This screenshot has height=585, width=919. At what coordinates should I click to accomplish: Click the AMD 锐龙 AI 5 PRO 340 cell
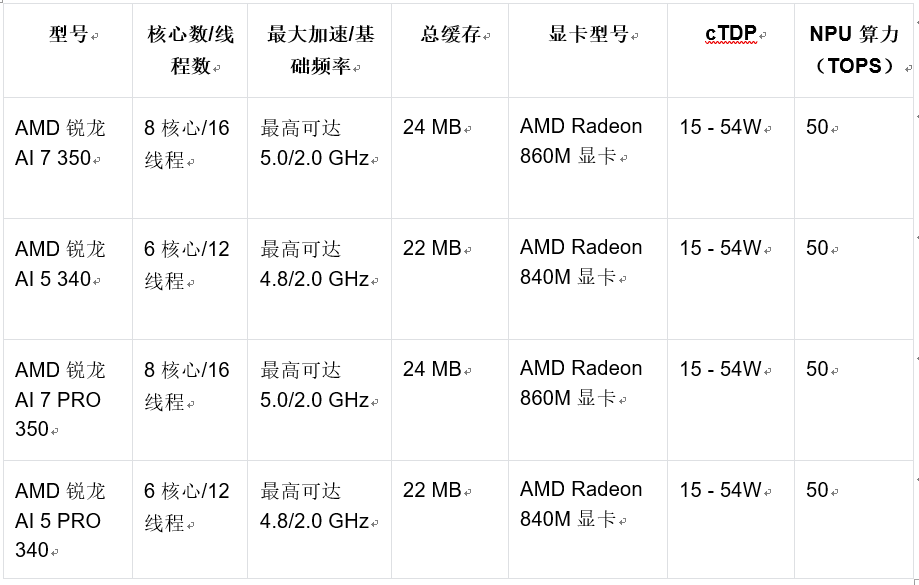click(60, 520)
